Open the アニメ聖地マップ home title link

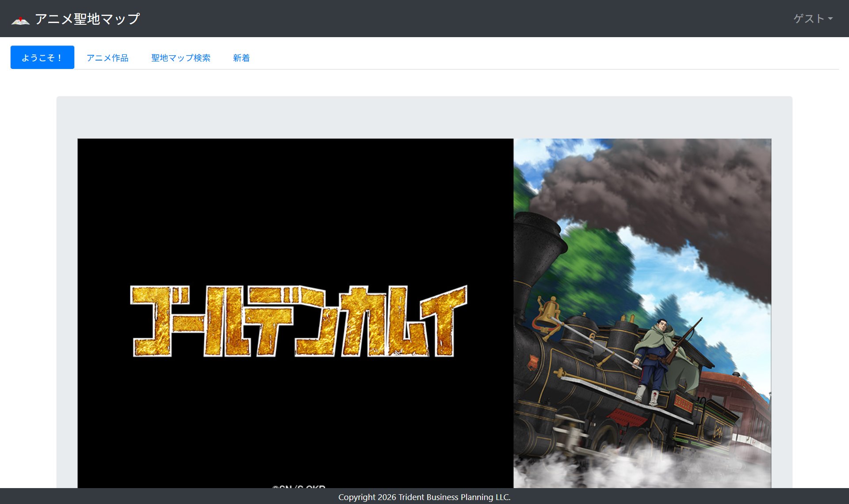coord(88,19)
